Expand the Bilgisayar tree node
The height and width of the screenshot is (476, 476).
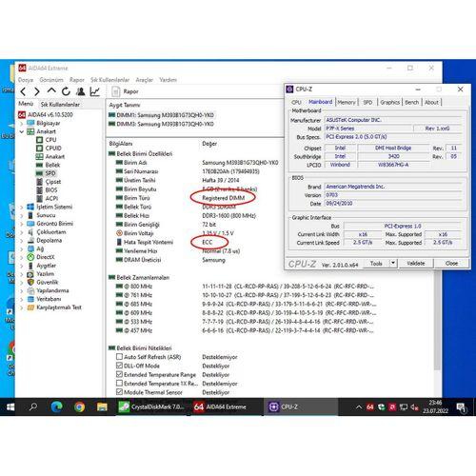(x=22, y=123)
